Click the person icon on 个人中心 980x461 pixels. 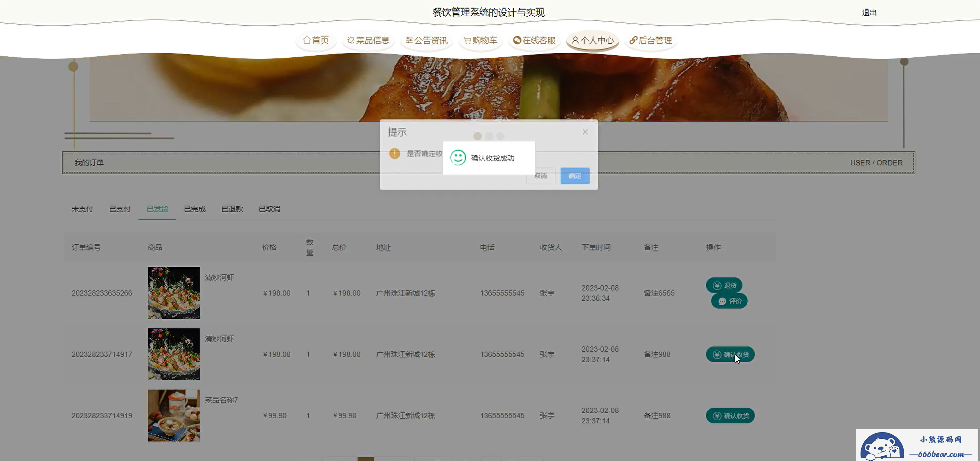pos(575,40)
